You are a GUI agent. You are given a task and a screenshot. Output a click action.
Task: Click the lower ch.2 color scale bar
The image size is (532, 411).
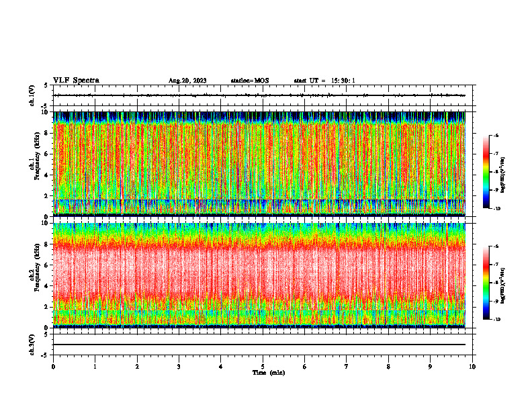486,283
